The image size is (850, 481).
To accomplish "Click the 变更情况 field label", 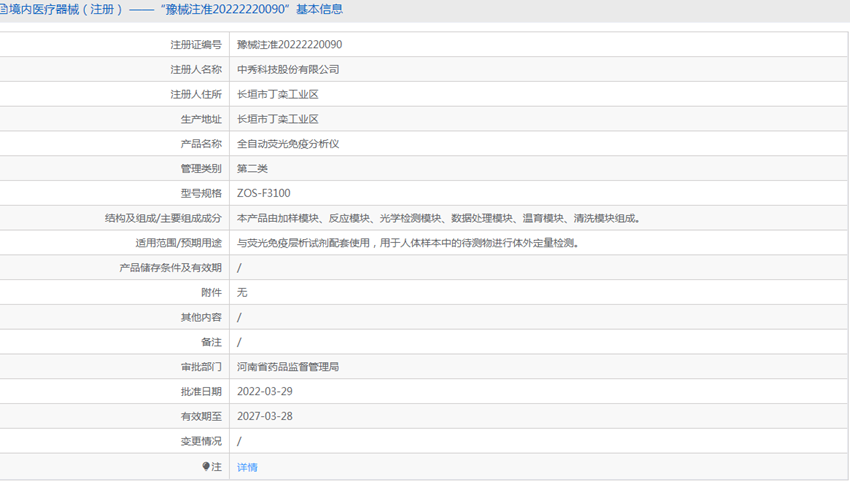I will pyautogui.click(x=201, y=441).
